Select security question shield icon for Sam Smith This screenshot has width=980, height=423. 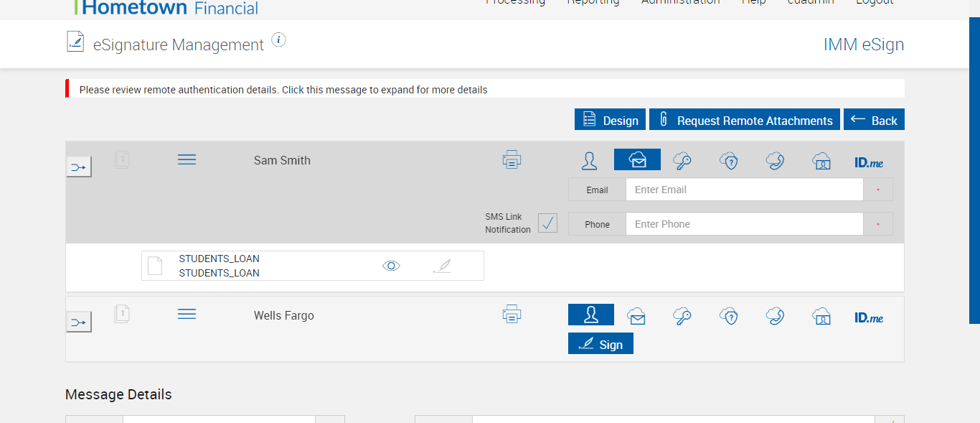pyautogui.click(x=729, y=160)
